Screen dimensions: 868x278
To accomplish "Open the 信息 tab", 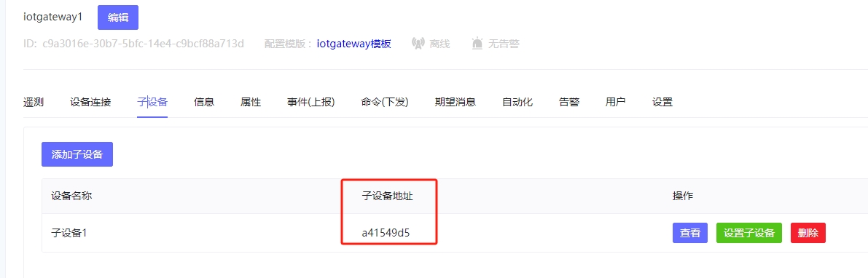I will coord(204,102).
